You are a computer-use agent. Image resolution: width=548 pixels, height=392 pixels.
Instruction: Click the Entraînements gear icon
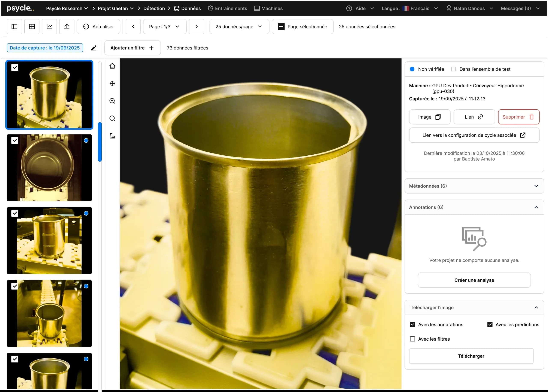[x=210, y=8]
